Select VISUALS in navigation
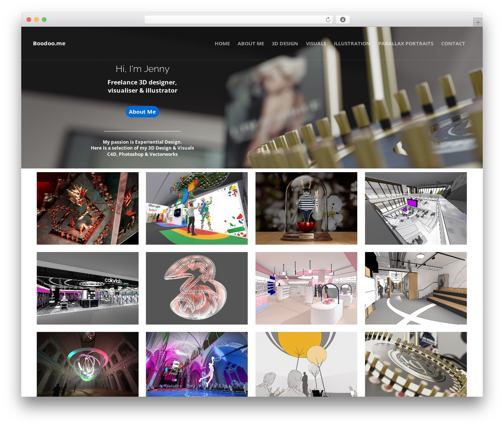Screen dimensions: 504x427 pos(316,44)
